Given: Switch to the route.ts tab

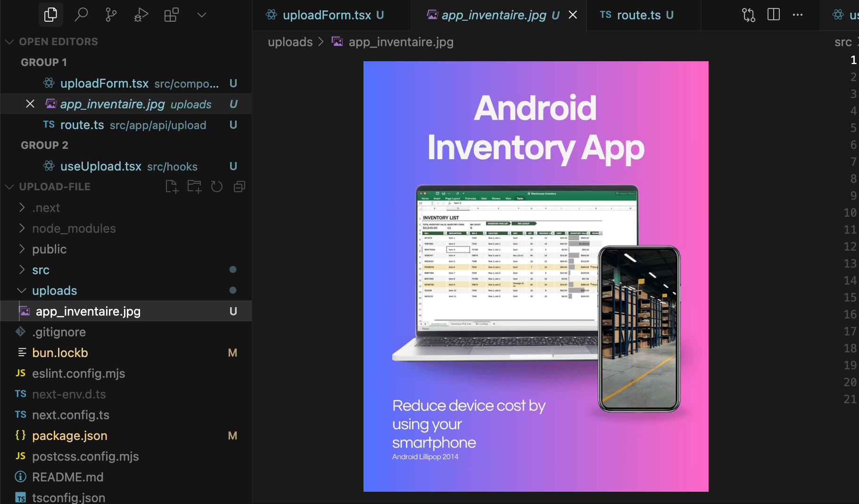Looking at the screenshot, I should click(x=643, y=15).
